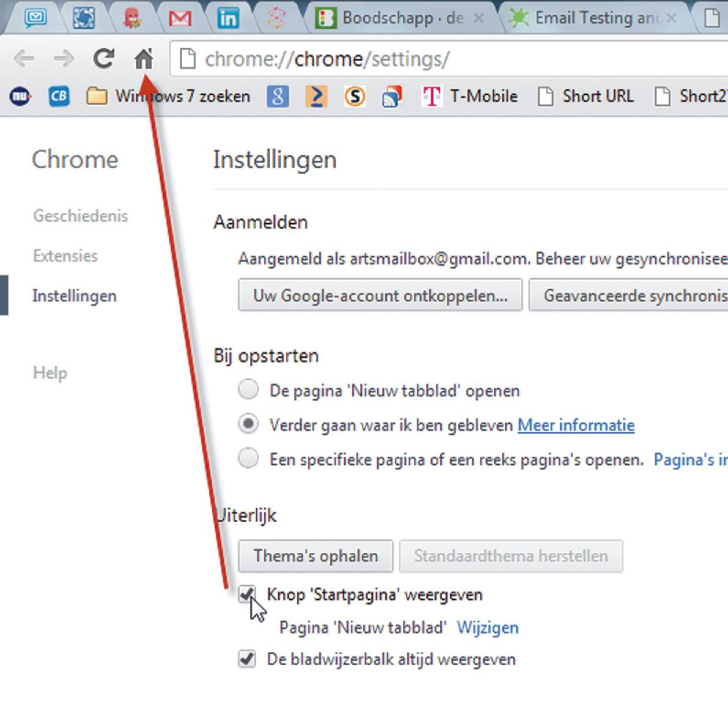This screenshot has height=702, width=728.
Task: Click Uw Google-account ontkoppelen button
Action: 380,295
